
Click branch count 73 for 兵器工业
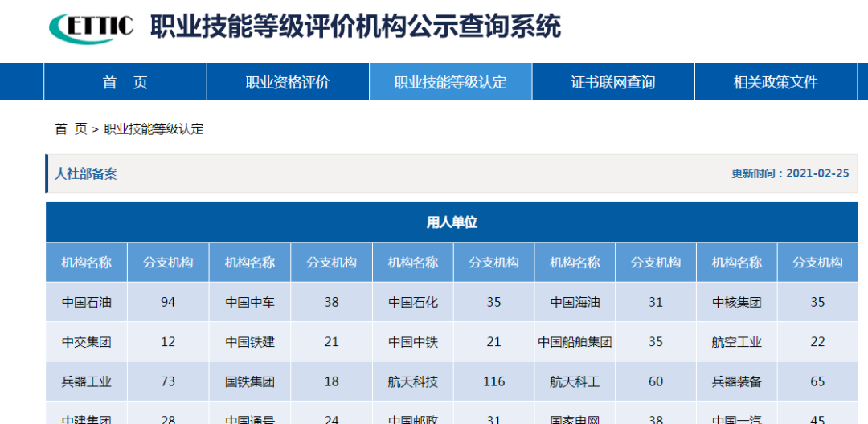[168, 381]
